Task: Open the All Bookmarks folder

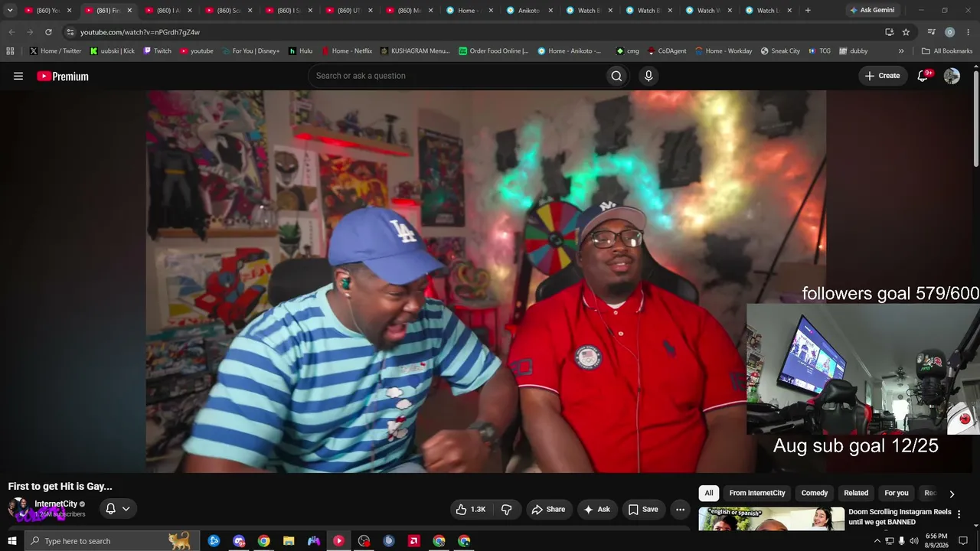Action: pos(946,51)
